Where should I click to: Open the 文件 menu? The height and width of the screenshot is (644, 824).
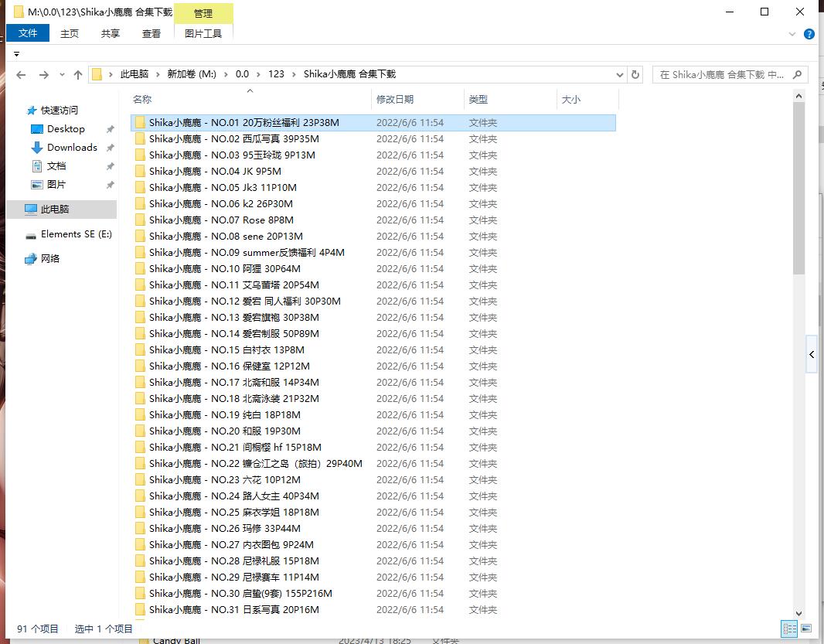tap(28, 33)
